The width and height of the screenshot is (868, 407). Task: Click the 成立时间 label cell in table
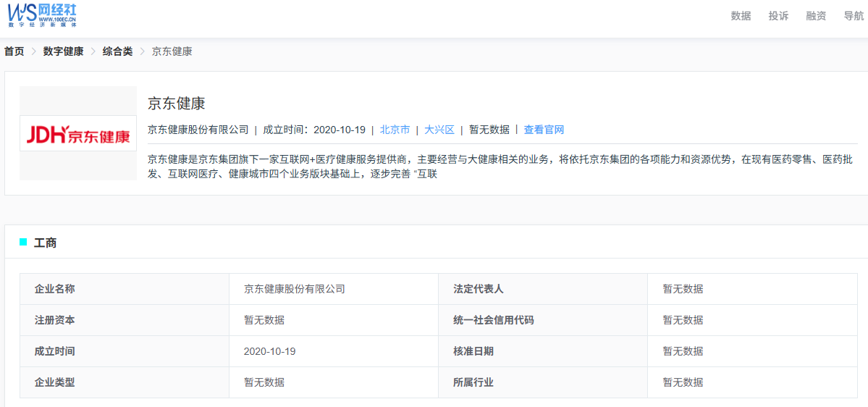pyautogui.click(x=125, y=351)
